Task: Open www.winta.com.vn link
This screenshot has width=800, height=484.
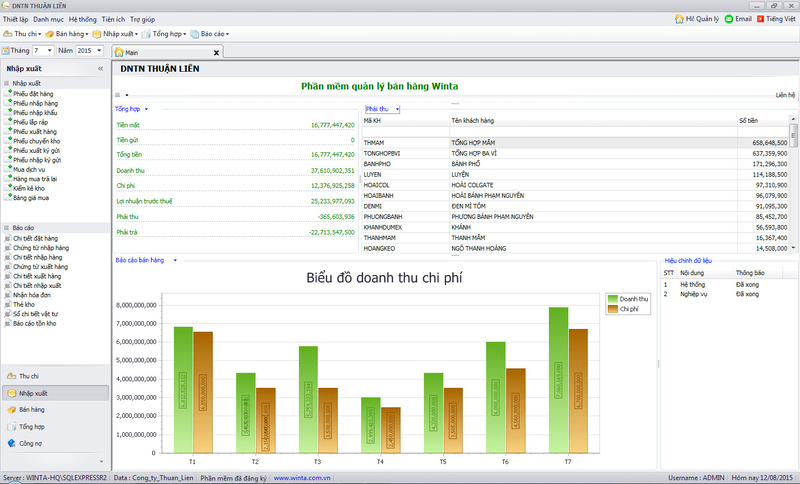Action: click(302, 478)
